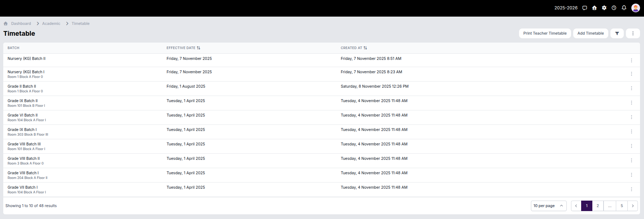This screenshot has width=644, height=219.
Task: Open row actions for Grade VI Batch II
Action: (x=631, y=117)
